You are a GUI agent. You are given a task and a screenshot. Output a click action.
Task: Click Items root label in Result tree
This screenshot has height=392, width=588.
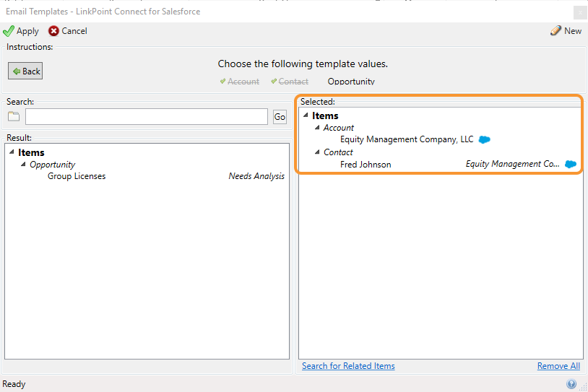tap(31, 152)
